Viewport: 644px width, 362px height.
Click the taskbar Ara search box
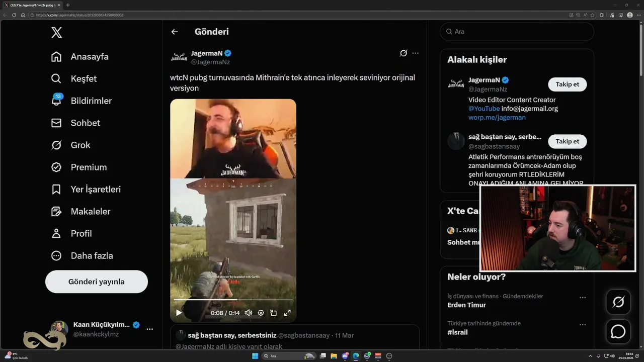coord(289,356)
